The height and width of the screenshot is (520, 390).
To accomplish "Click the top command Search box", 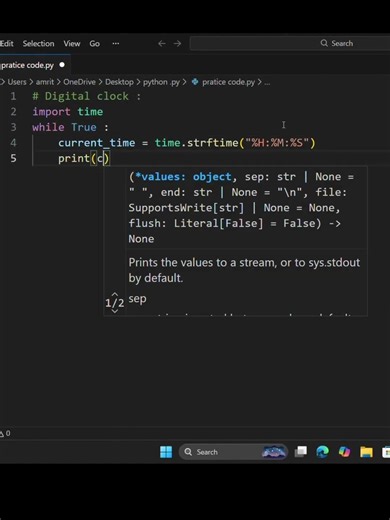I will coord(290,43).
